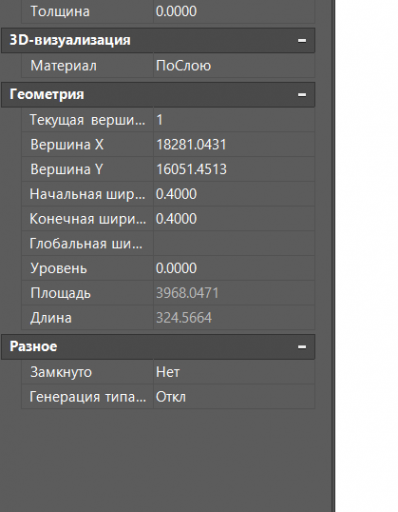Collapse the Разное section
This screenshot has width=398, height=512.
pos(302,347)
